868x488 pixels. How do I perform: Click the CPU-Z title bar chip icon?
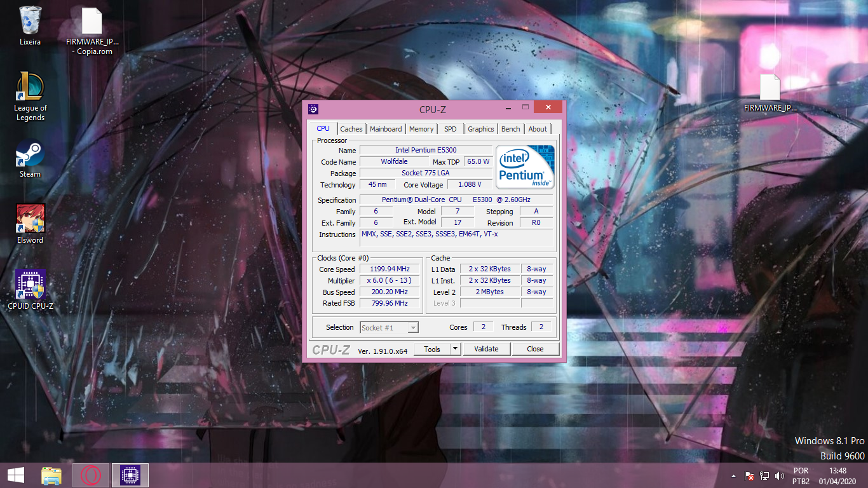tap(313, 109)
